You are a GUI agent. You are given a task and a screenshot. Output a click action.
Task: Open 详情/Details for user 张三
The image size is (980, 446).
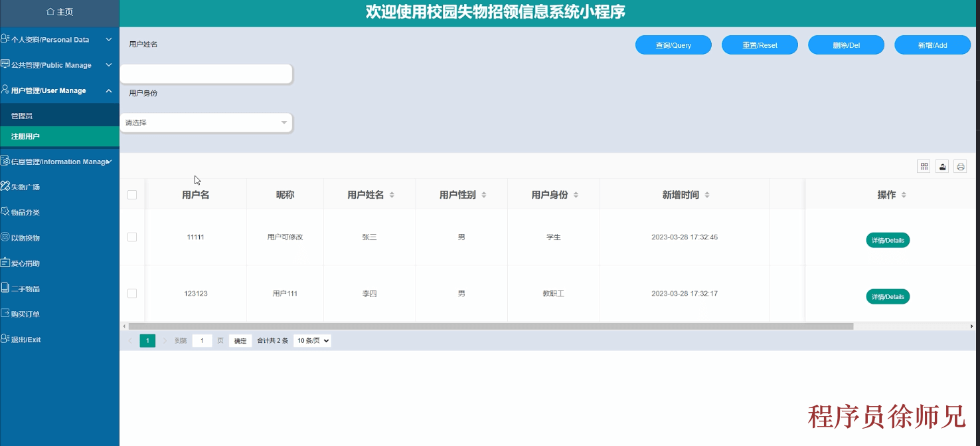tap(888, 240)
